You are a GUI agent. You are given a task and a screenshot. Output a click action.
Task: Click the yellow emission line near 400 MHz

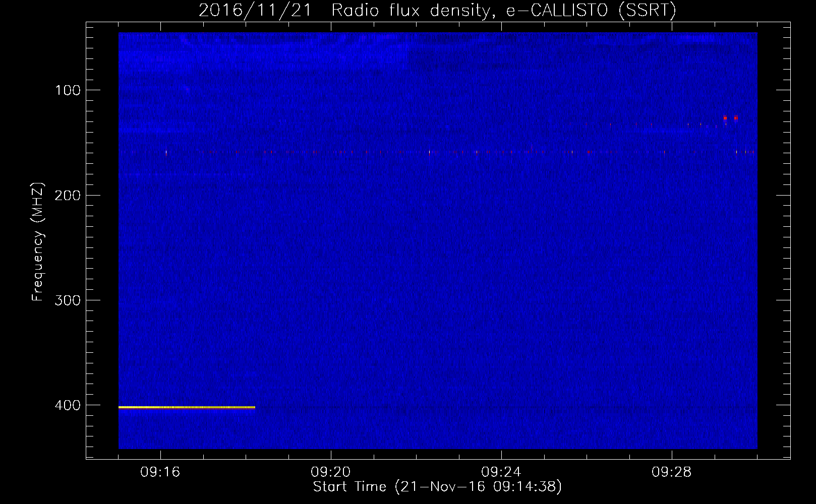187,407
